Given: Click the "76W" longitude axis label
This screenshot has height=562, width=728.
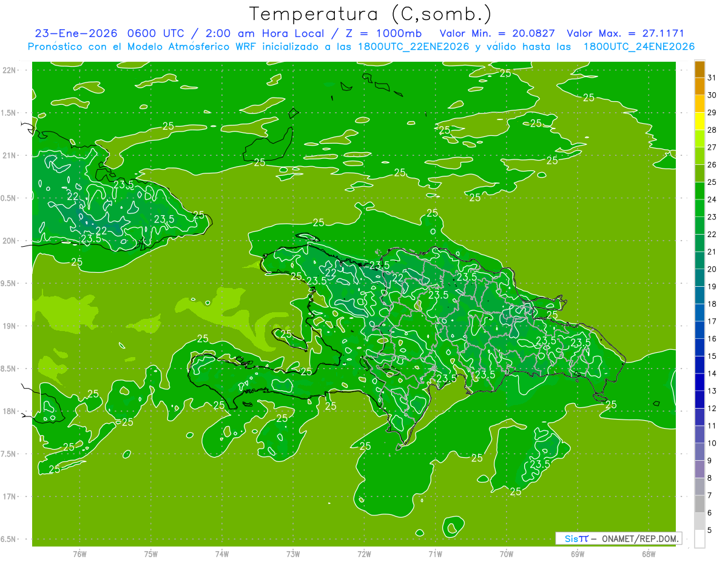Looking at the screenshot, I should click(x=79, y=554).
